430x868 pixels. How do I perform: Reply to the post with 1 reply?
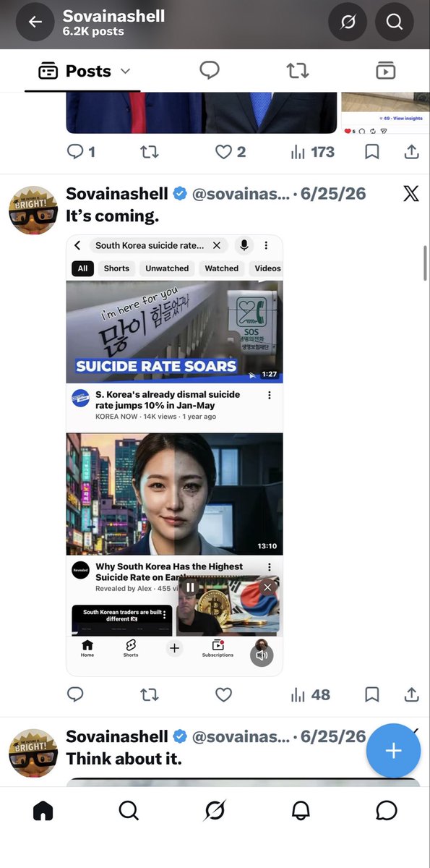point(81,152)
